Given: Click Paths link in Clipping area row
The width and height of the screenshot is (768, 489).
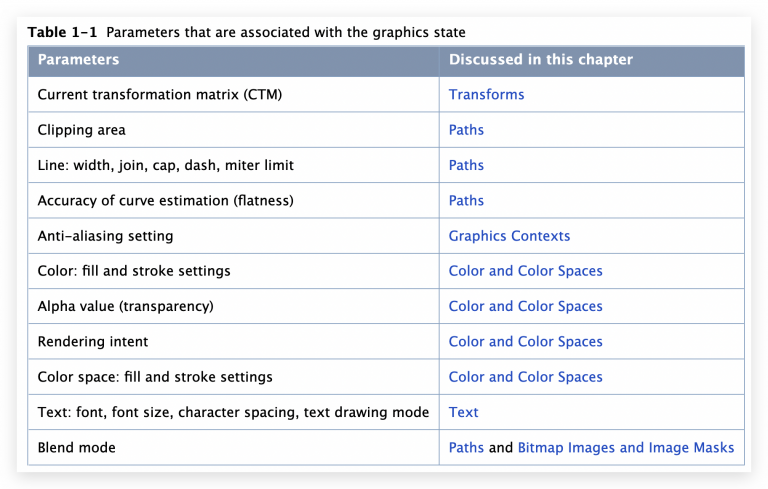Looking at the screenshot, I should pyautogui.click(x=466, y=130).
